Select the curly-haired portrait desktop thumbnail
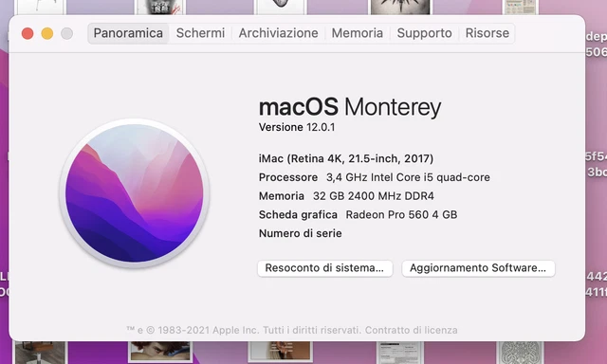 (160, 352)
